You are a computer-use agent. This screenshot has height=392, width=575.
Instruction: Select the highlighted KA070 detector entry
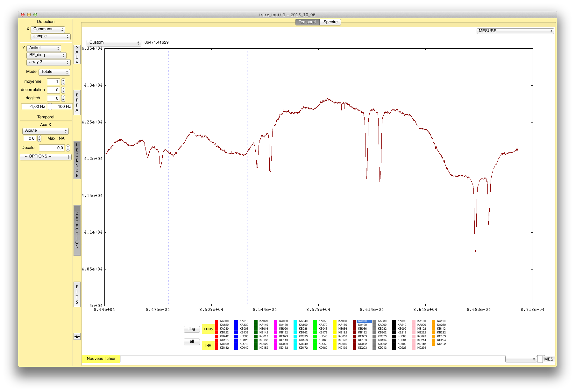click(362, 321)
